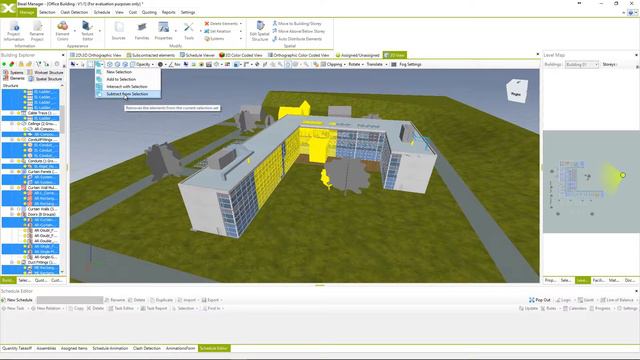Screen dimensions: 640x360
Task: Open the Texture Editor
Action: (x=87, y=31)
